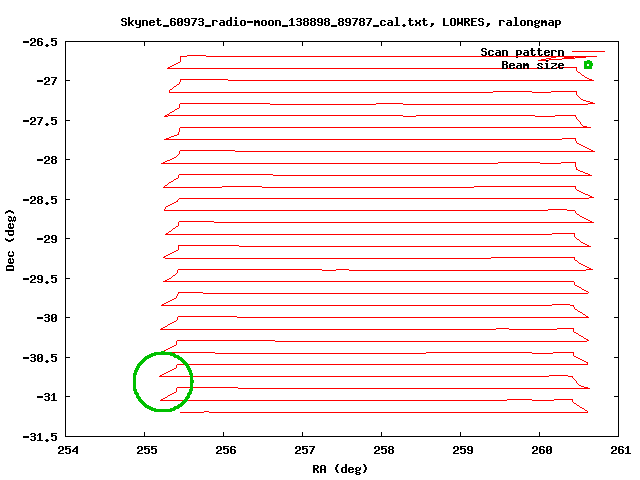Viewport: 640px width, 480px height.
Task: Click the -29.5 Dec axis tick label
Action: [40, 279]
